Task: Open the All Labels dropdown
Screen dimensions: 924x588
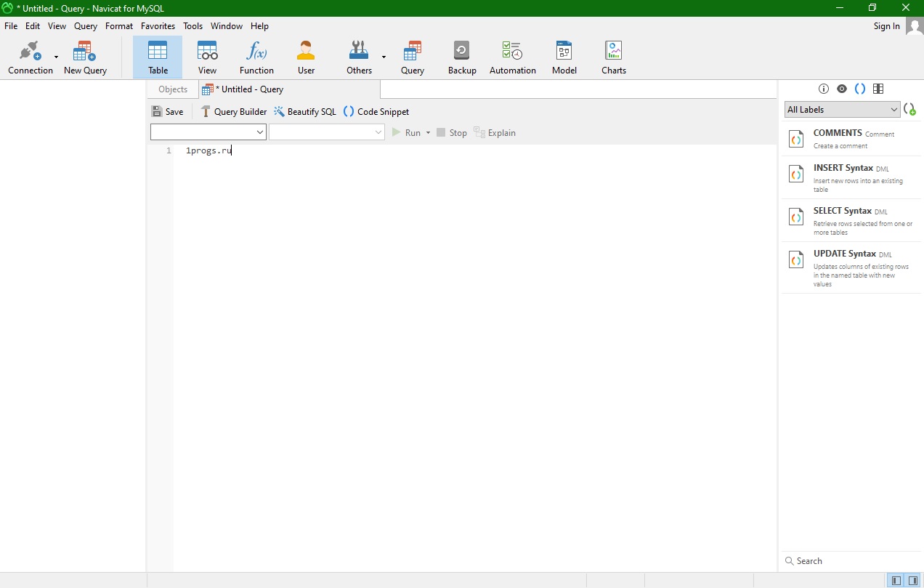Action: tap(843, 110)
